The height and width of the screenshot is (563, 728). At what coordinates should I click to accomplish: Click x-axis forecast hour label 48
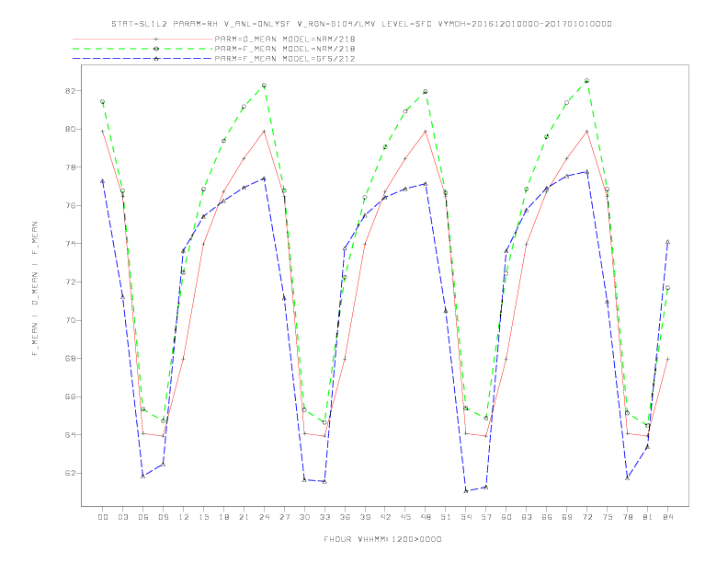426,517
